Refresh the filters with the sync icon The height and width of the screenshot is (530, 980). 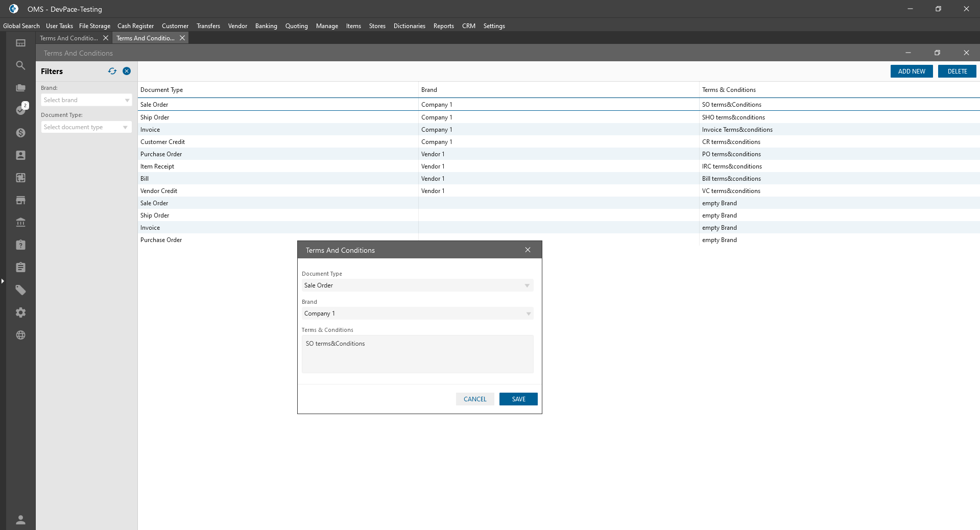112,71
